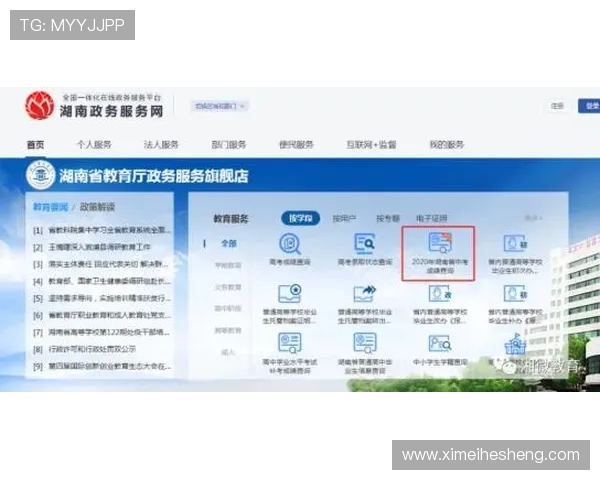
Task: Open 个人服务 in the navigation bar
Action: point(94,145)
